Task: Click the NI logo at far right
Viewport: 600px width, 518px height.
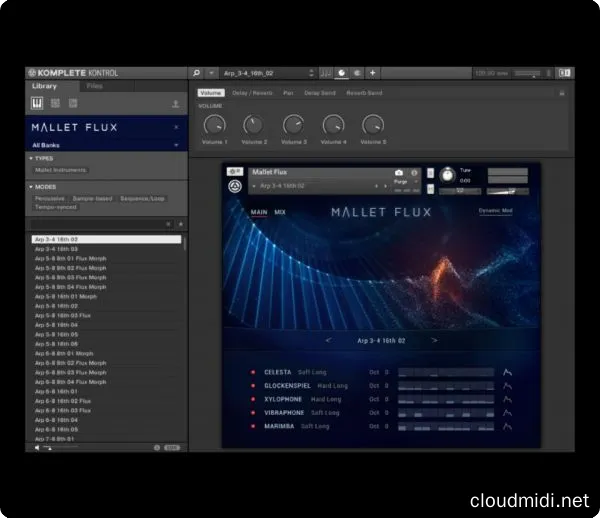Action: pyautogui.click(x=565, y=73)
